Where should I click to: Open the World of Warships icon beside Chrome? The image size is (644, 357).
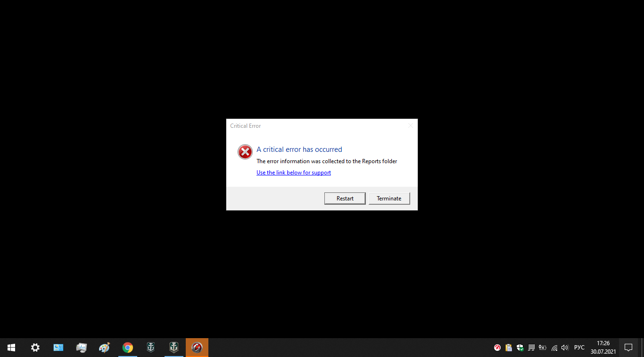tap(151, 348)
